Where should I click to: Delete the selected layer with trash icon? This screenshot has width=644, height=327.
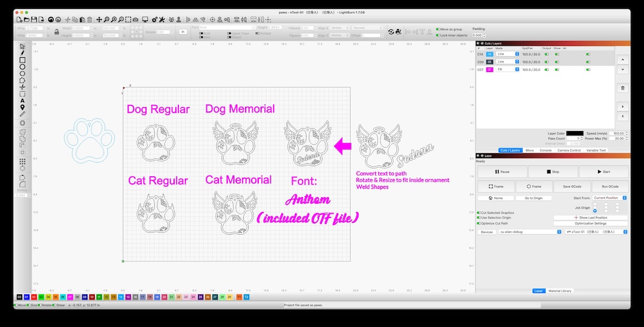point(623,88)
